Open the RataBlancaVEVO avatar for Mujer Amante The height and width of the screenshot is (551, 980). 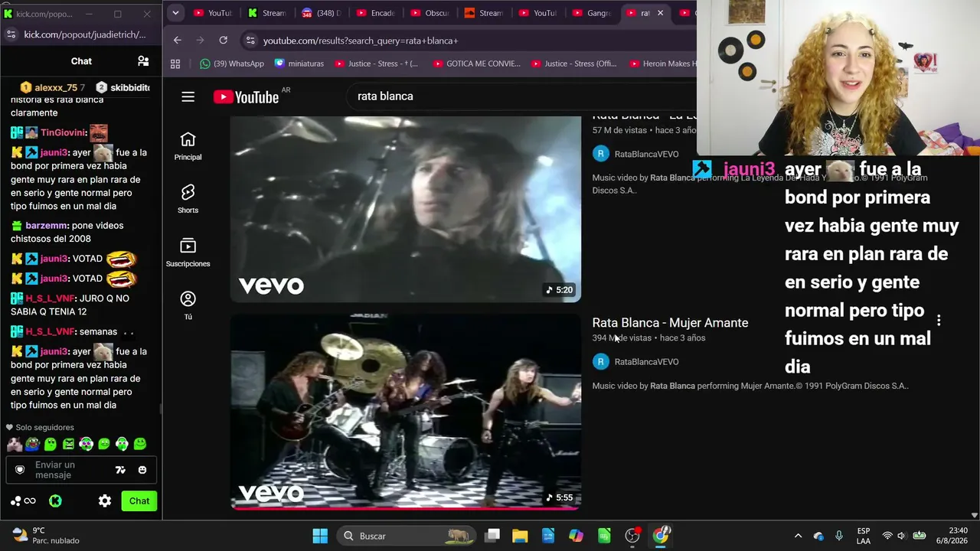coord(600,362)
